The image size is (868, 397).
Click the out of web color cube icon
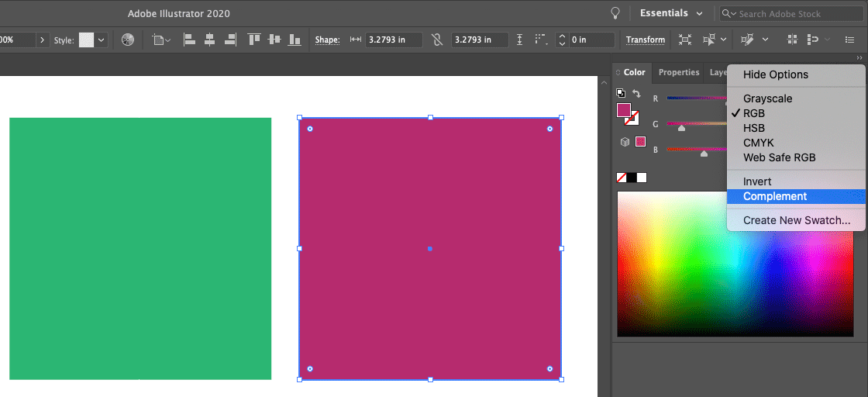[625, 143]
